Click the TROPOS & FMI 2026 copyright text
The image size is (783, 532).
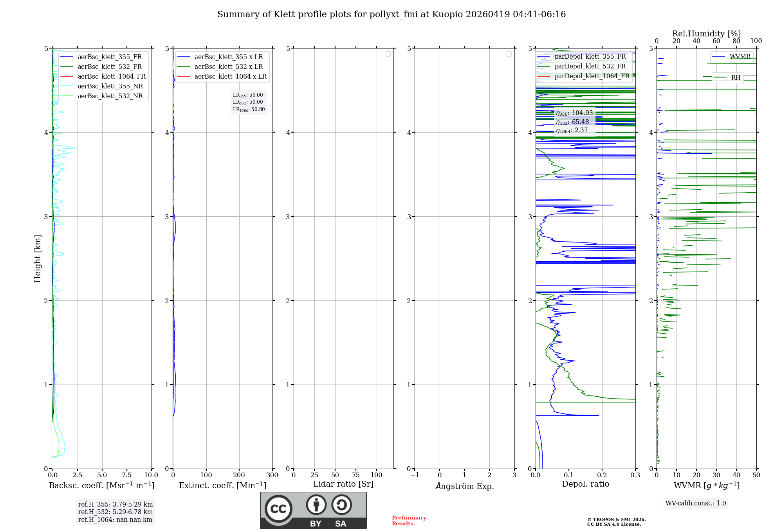[616, 520]
